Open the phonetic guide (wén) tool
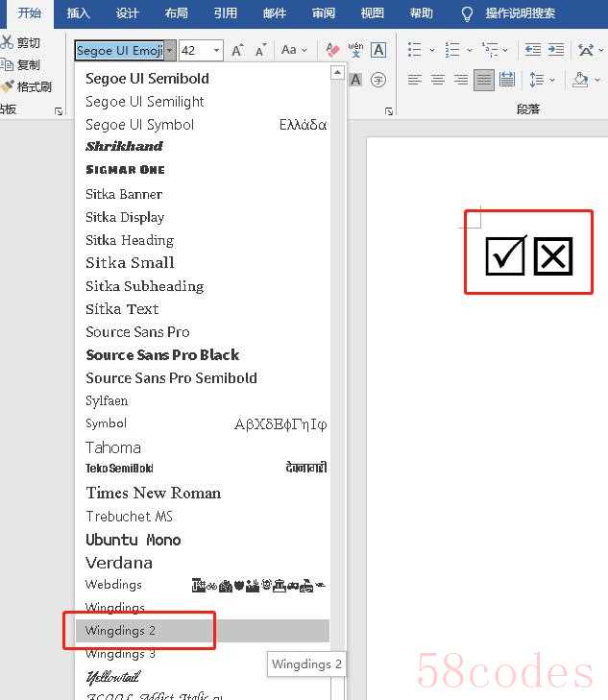608x700 pixels. click(x=355, y=50)
